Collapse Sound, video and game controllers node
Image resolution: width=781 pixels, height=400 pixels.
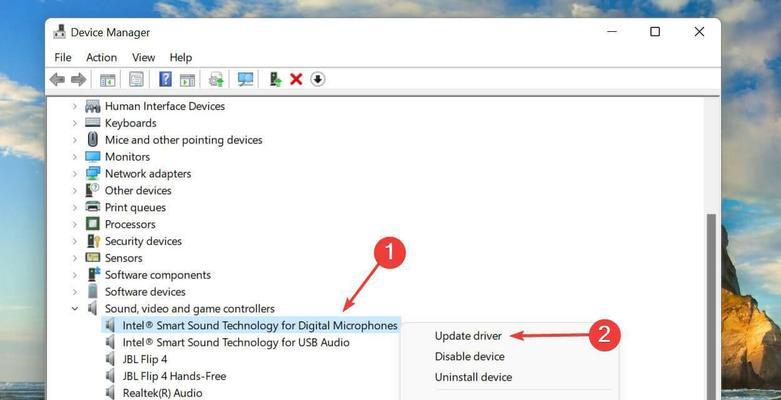coord(75,309)
